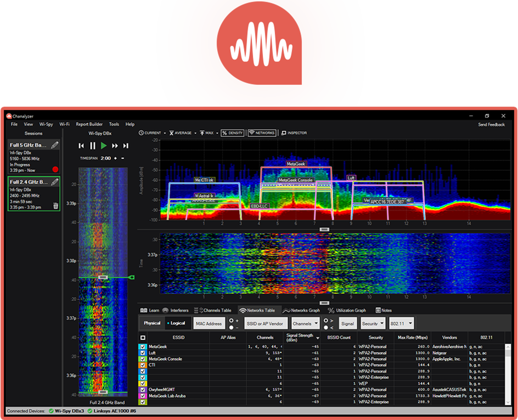Edit the Full 5 GHz Band session name
518x420 pixels.
click(55, 145)
